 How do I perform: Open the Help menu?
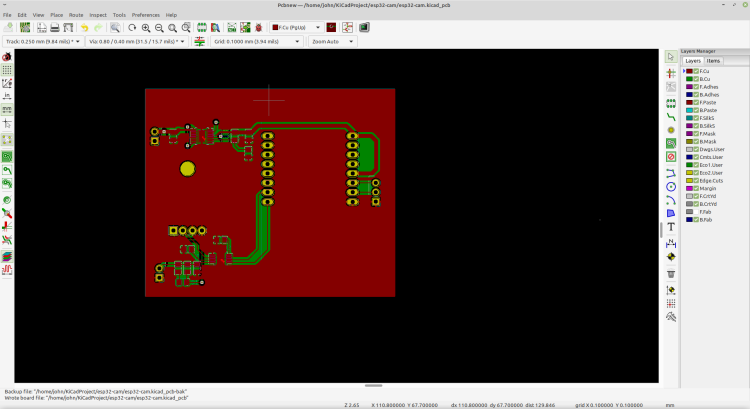171,15
